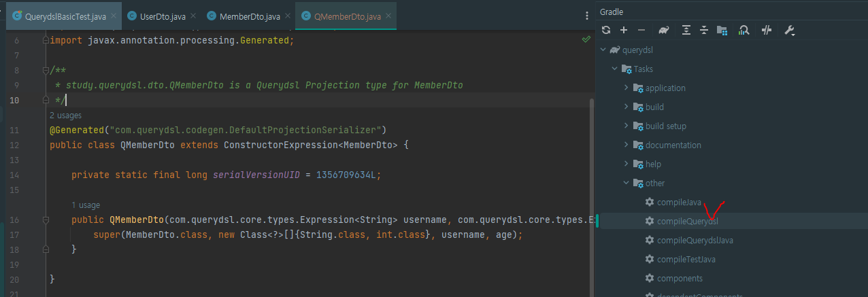Click the minus icon in Gradle toolbar
Viewport: 868px width, 297px height.
[641, 30]
